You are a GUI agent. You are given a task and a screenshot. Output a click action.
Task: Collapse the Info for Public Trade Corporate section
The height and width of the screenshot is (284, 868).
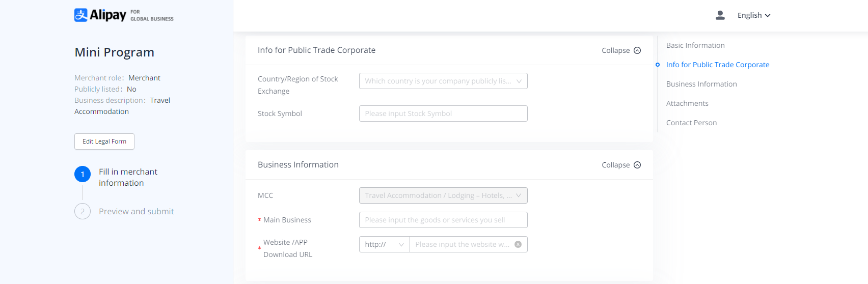(621, 50)
